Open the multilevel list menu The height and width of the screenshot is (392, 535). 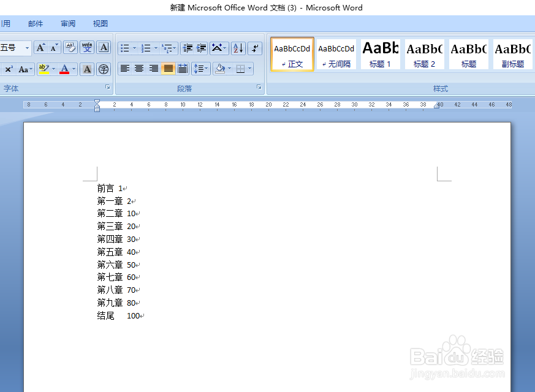click(169, 48)
